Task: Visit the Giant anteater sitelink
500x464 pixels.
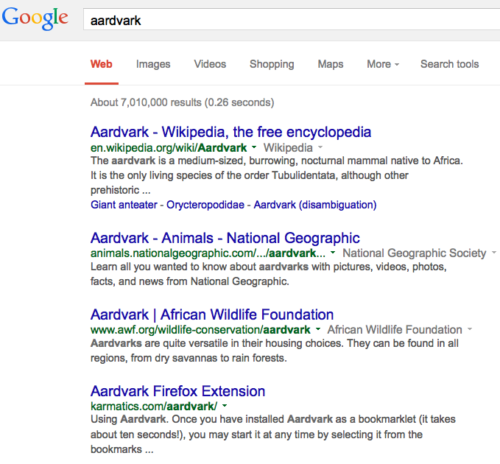Action: tap(124, 205)
